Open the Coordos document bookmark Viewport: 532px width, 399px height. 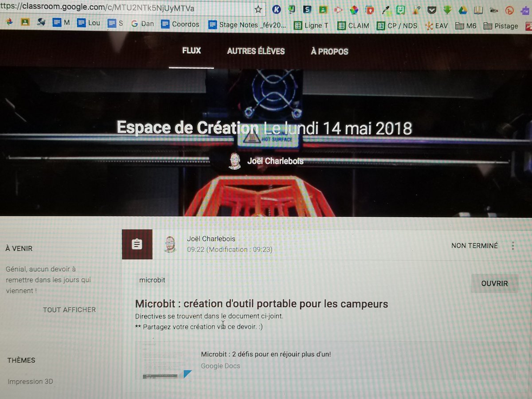click(x=180, y=24)
